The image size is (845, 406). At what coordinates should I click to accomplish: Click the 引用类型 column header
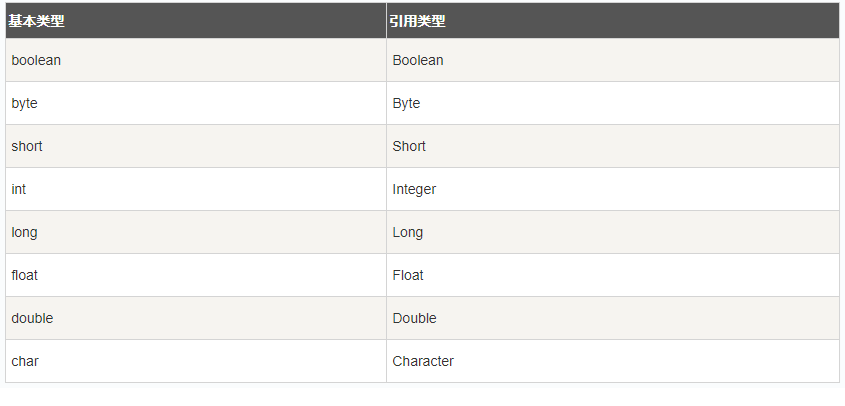tap(418, 21)
